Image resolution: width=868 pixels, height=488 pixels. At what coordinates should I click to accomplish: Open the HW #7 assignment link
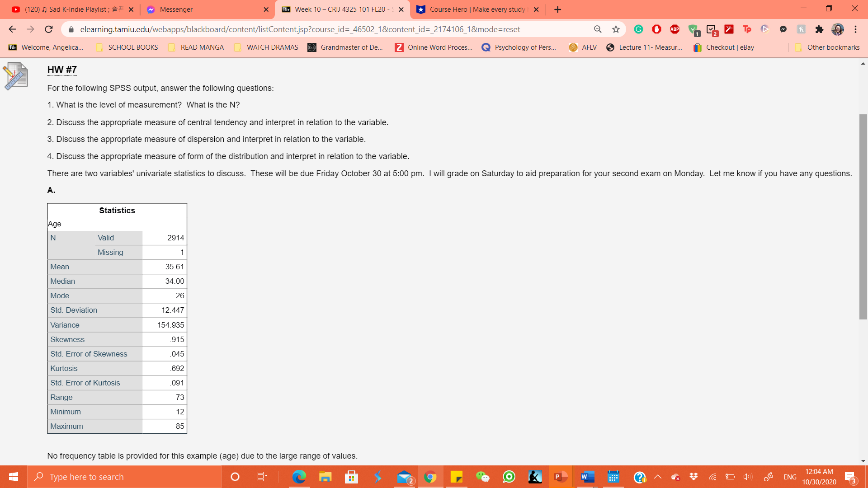point(61,70)
